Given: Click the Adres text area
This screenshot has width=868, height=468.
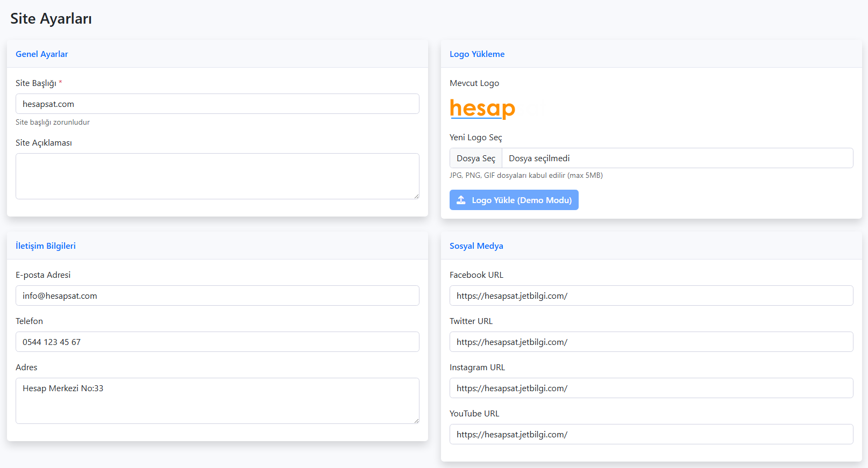Looking at the screenshot, I should 217,401.
